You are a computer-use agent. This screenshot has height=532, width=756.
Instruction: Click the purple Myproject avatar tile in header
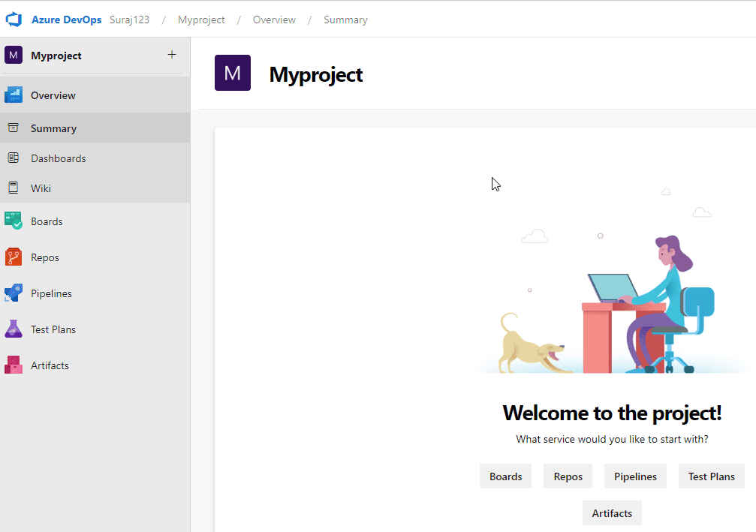point(233,73)
